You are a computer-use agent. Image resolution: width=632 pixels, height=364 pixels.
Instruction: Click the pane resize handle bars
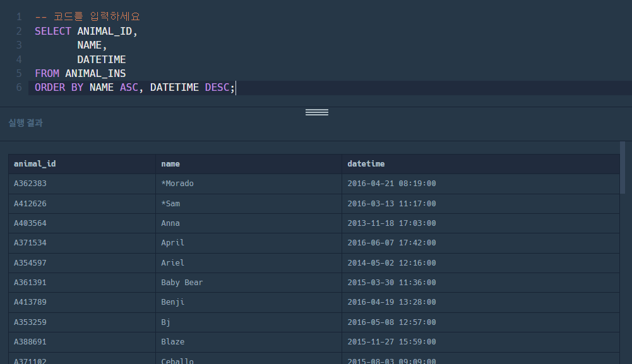pos(317,112)
